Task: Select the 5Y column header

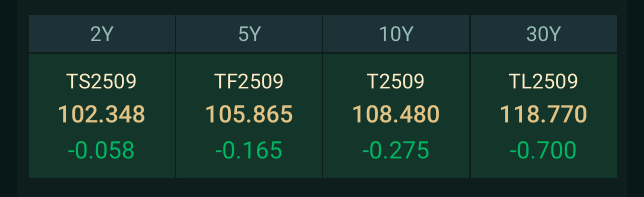Action: tap(249, 34)
